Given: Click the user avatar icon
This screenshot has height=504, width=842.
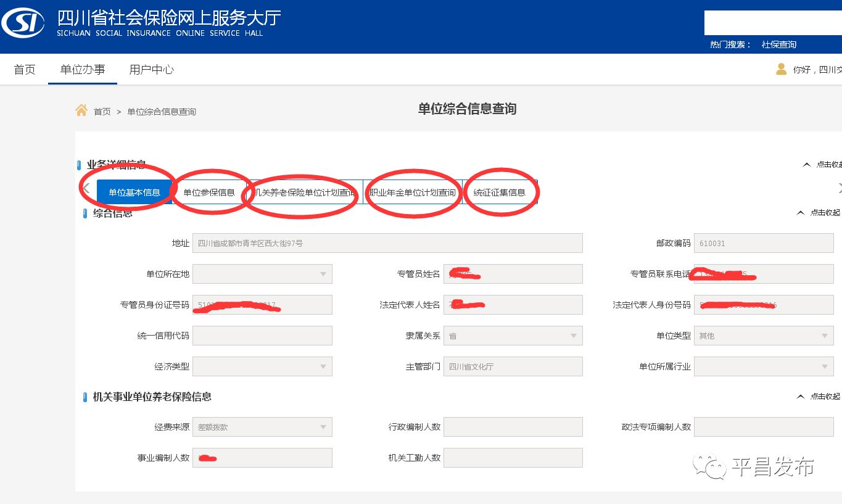Looking at the screenshot, I should coord(782,69).
